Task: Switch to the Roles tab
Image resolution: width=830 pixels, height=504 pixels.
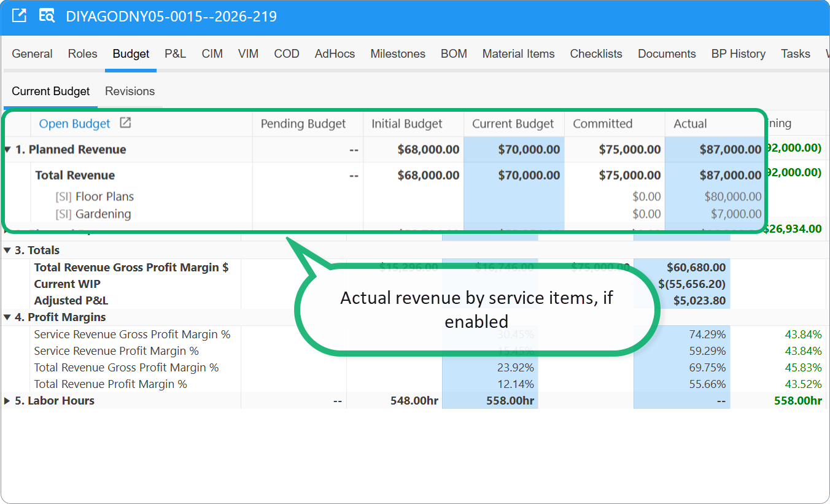Action: tap(82, 54)
